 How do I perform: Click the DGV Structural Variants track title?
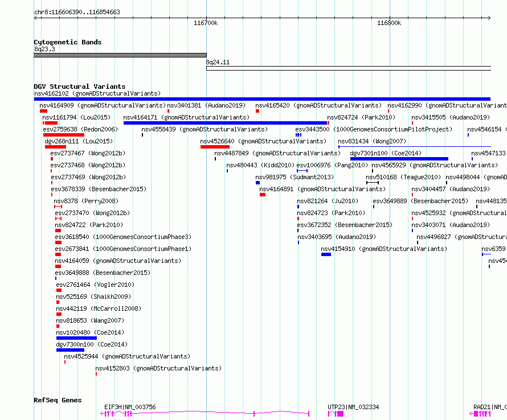click(80, 87)
